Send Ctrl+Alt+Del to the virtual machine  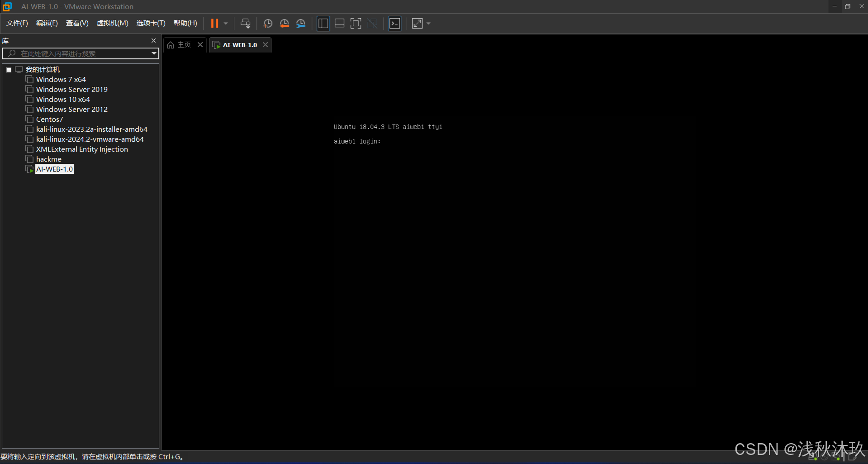246,24
